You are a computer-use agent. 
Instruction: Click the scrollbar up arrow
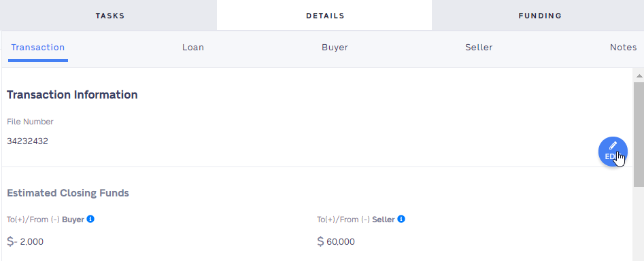pyautogui.click(x=639, y=75)
